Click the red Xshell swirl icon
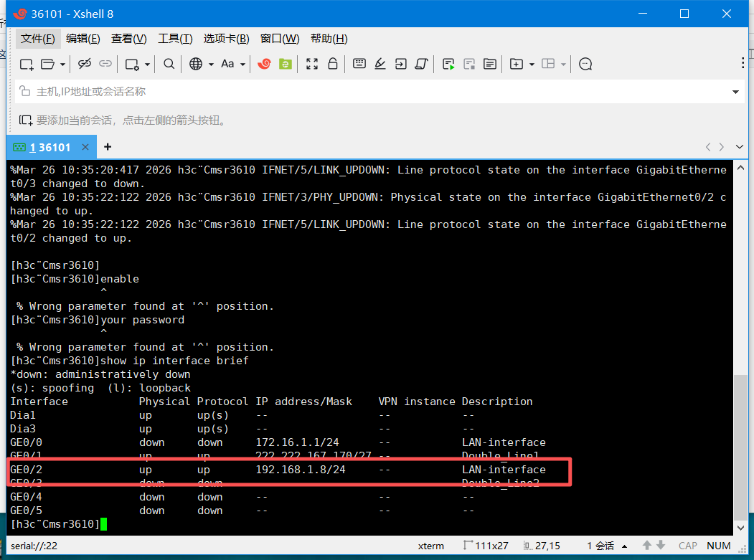754x560 pixels. click(x=264, y=64)
